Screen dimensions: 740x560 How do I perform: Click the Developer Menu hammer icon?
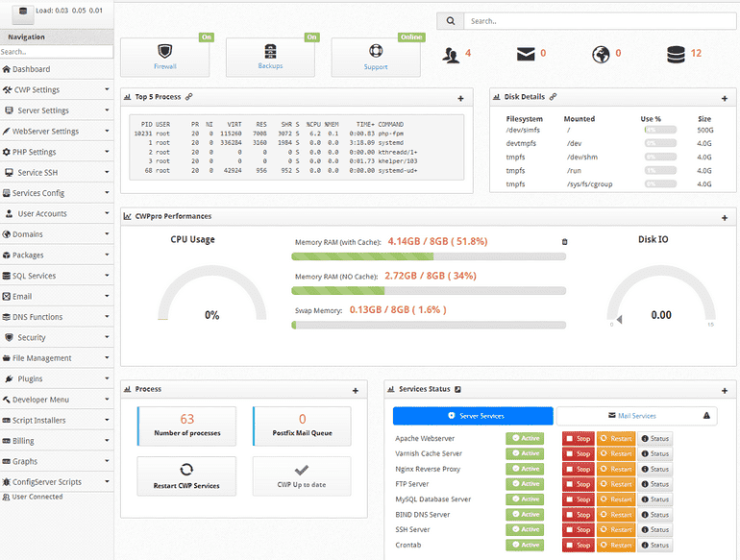6,400
